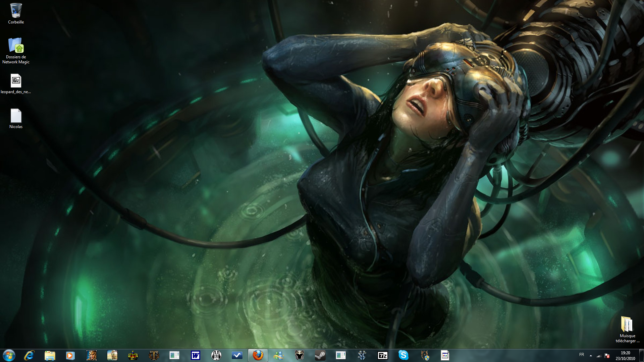Select the leopard_des_ne... 7z archive file
This screenshot has height=362, width=644.
click(16, 84)
